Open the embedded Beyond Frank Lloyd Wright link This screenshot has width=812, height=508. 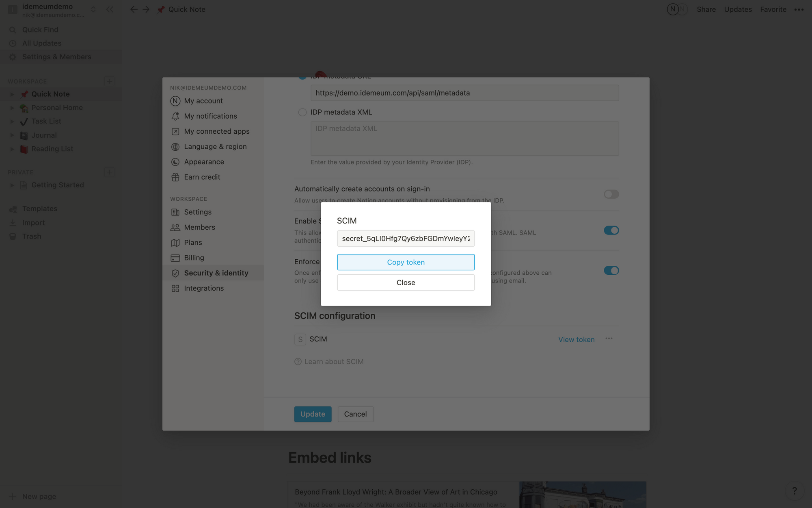pyautogui.click(x=396, y=492)
